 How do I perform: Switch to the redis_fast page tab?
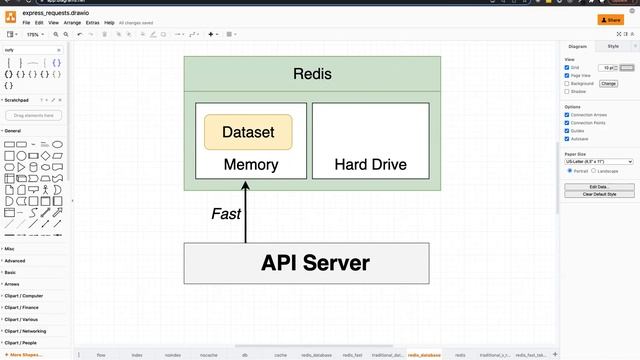pyautogui.click(x=352, y=355)
